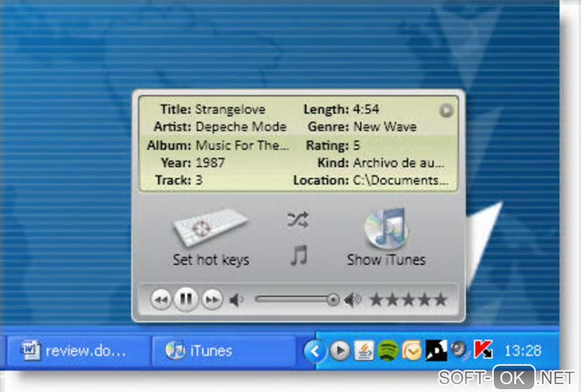
Task: Expand hidden tray icons with the blue arrow
Action: coord(314,350)
